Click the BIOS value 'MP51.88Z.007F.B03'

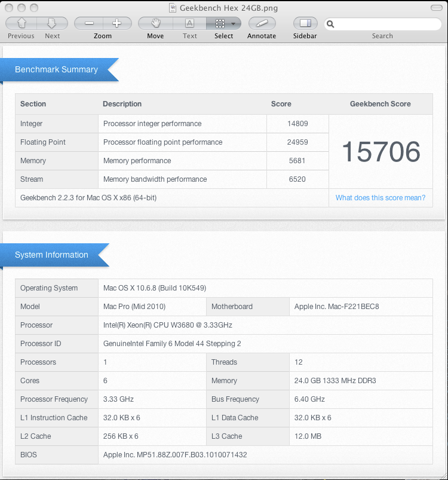pyautogui.click(x=175, y=455)
